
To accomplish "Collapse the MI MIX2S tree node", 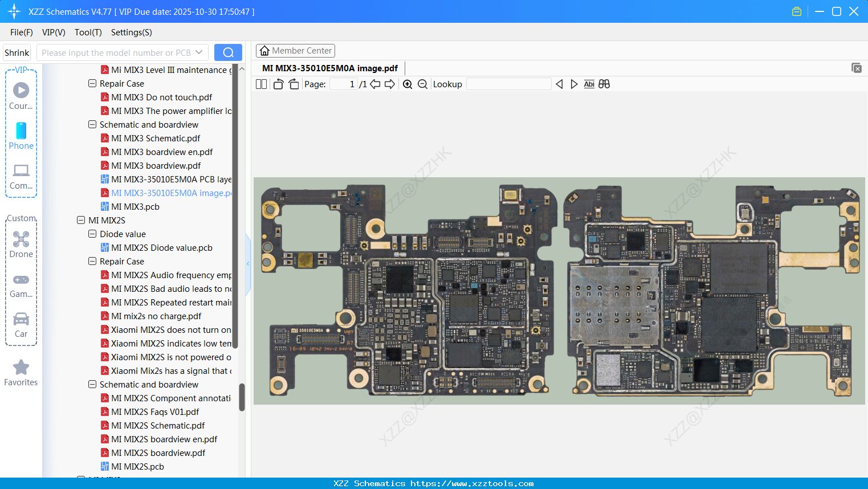I will (x=81, y=221).
